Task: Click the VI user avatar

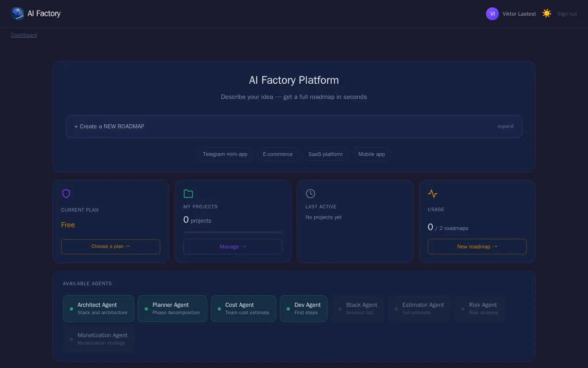Action: click(492, 14)
